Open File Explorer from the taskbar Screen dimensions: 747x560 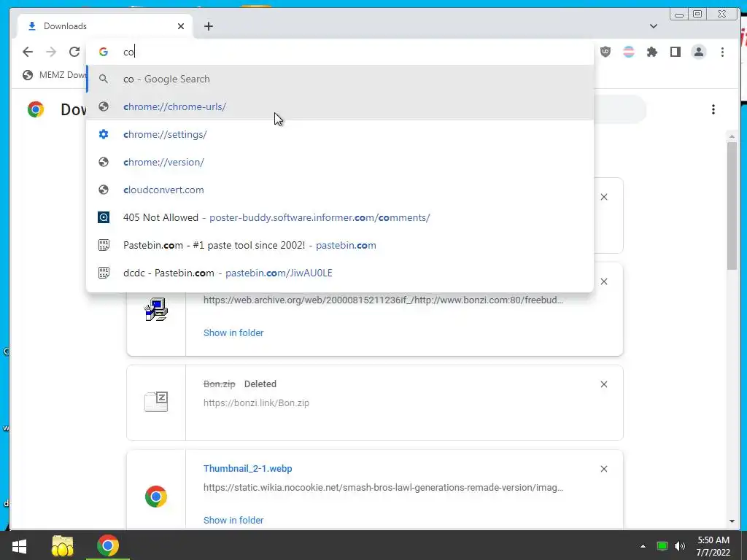(x=63, y=545)
